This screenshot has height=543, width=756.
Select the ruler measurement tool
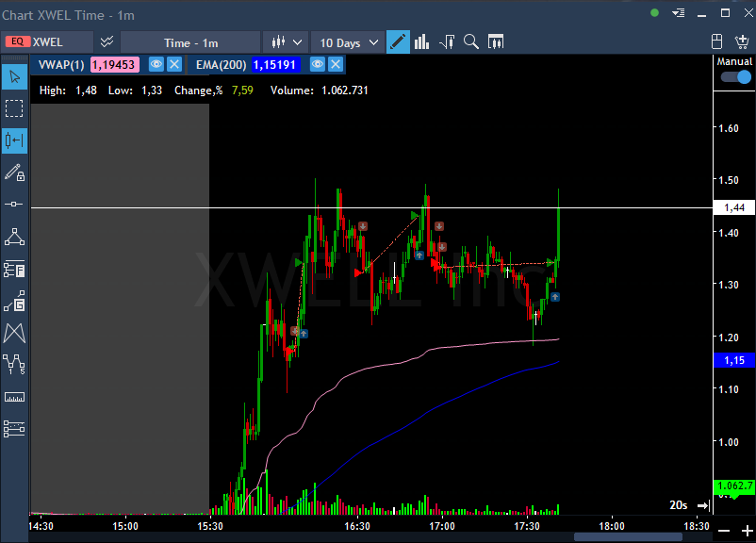pos(14,397)
